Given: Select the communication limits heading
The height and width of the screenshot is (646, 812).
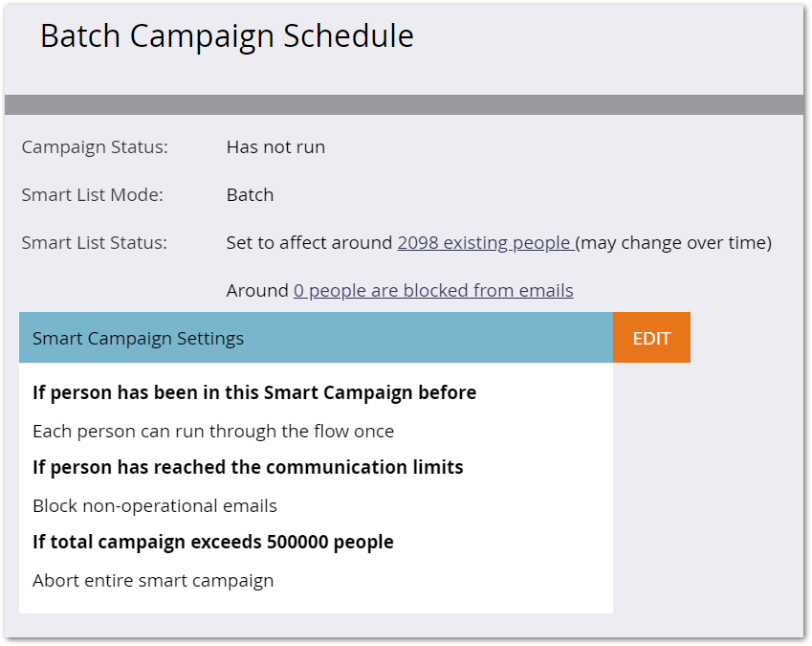Looking at the screenshot, I should coord(248,467).
